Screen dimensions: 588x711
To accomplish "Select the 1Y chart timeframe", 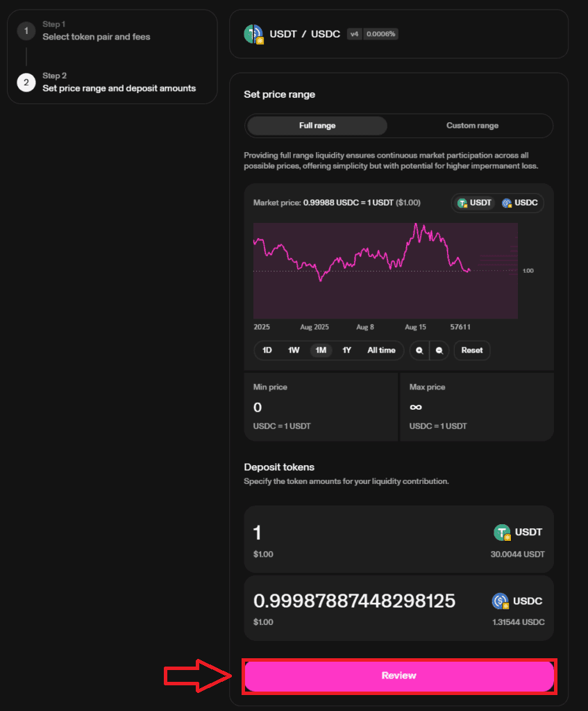I will click(x=347, y=351).
